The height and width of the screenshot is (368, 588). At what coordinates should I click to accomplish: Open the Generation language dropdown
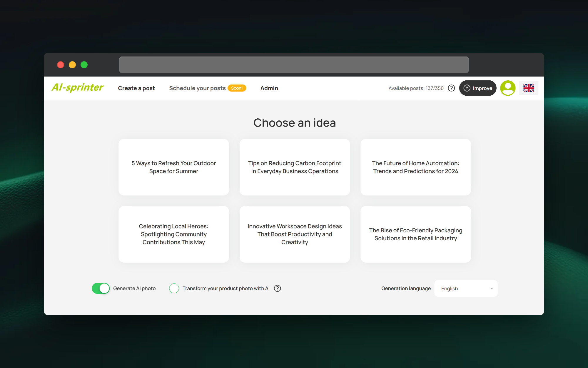click(x=466, y=289)
